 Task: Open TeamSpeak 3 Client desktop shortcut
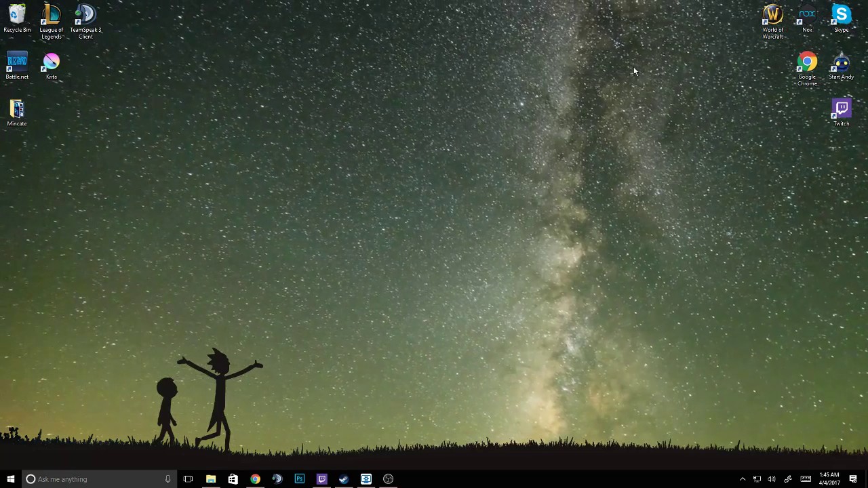[85, 22]
